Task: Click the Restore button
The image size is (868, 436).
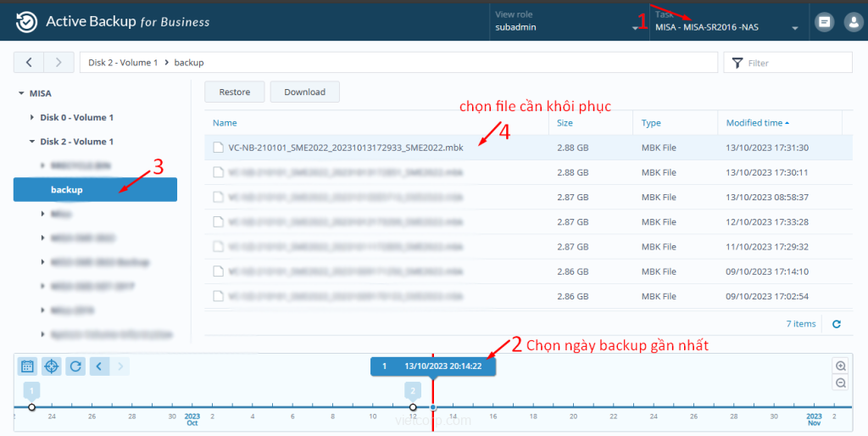Action: tap(235, 92)
